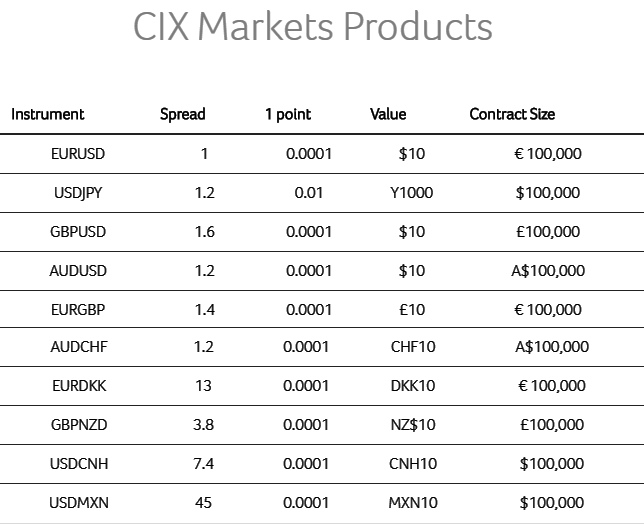Click the 1 point column header
644x524 pixels.
(x=288, y=114)
